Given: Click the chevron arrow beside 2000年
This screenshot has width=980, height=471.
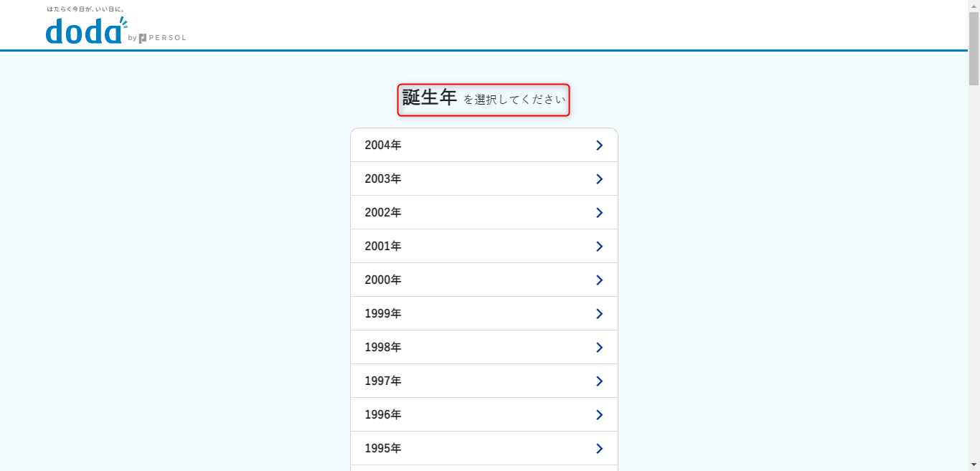Looking at the screenshot, I should (x=599, y=280).
